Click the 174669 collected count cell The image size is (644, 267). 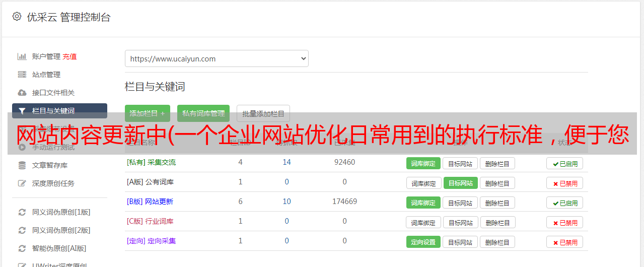tap(344, 202)
